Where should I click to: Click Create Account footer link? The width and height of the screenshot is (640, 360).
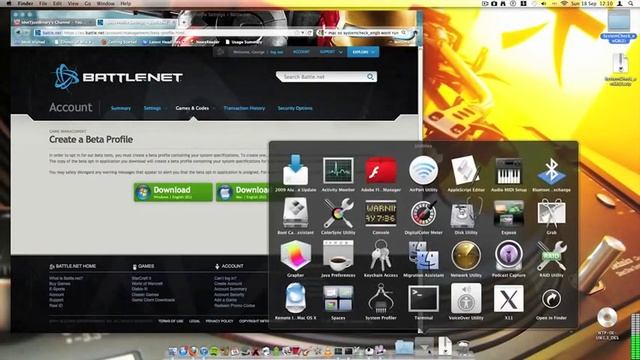[x=228, y=284]
